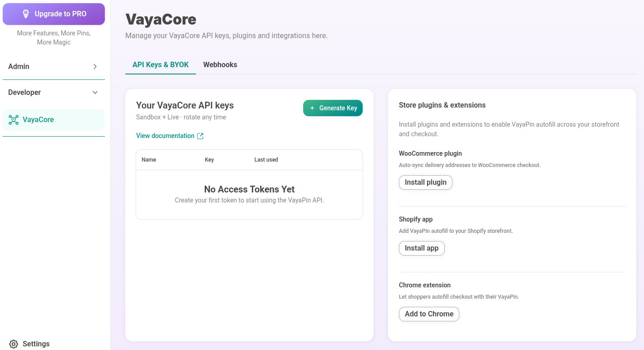Click the VayaCore network icon in sidebar
644x350 pixels.
[14, 120]
